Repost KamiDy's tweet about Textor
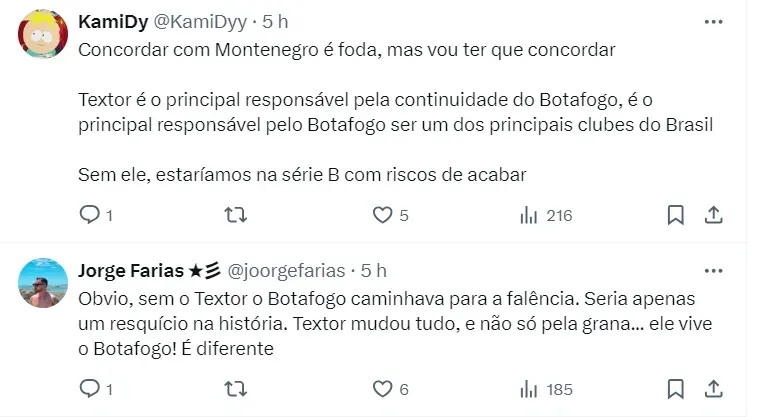 [235, 215]
